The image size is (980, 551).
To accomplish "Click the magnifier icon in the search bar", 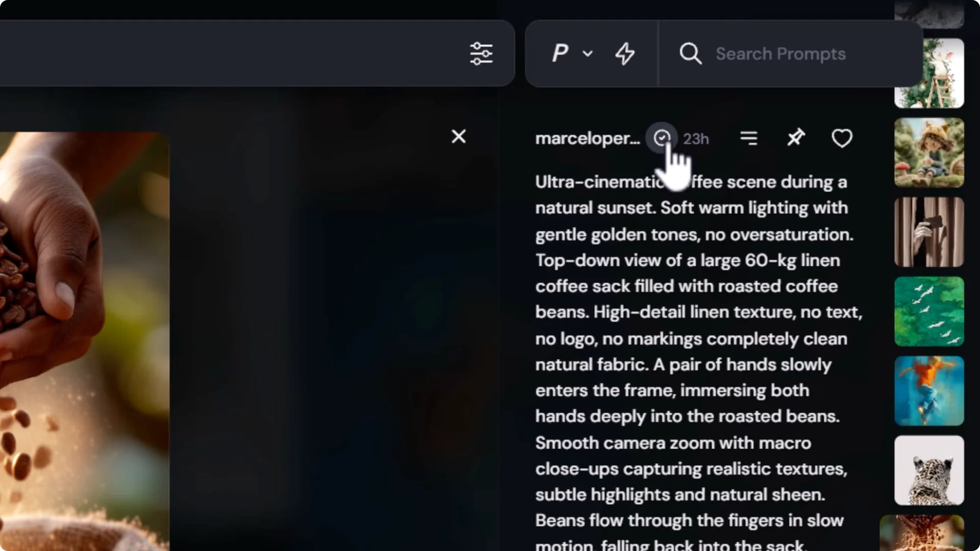I will 690,53.
